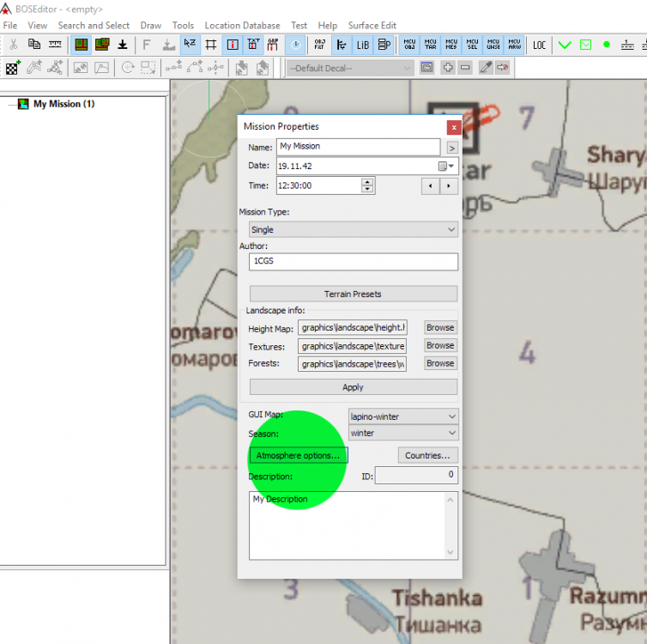Toggle the MCU OBJ toolbar button

410,45
